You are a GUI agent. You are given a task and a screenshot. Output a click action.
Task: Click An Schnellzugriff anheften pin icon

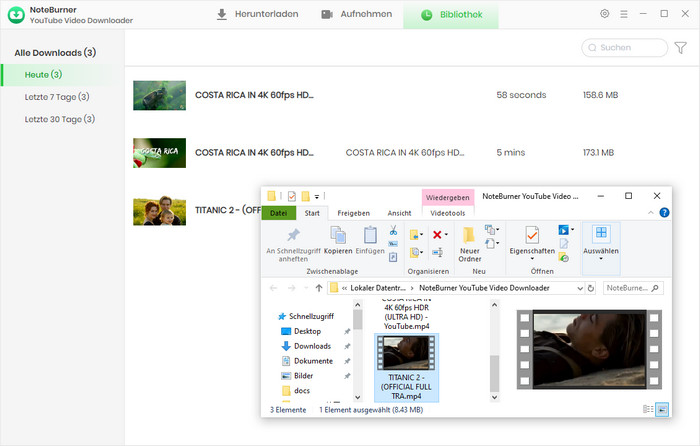pyautogui.click(x=293, y=235)
